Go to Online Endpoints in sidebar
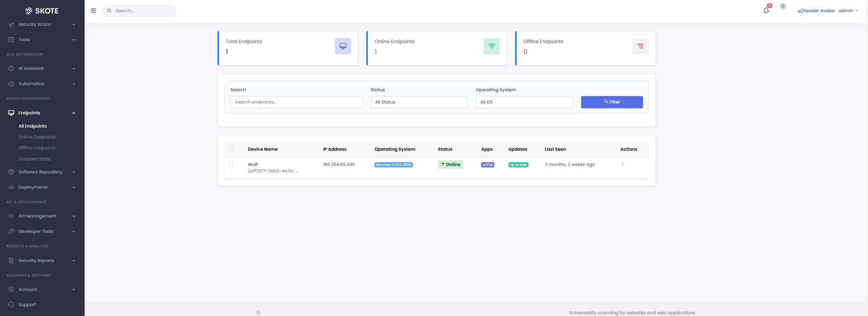 tap(37, 137)
